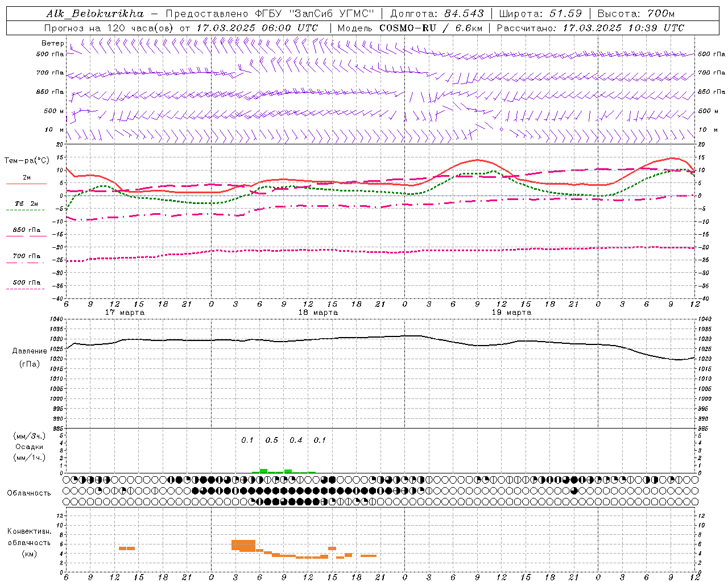This screenshot has height=582, width=728.
Task: Select the Облачность cloud cover label
Action: (x=29, y=493)
